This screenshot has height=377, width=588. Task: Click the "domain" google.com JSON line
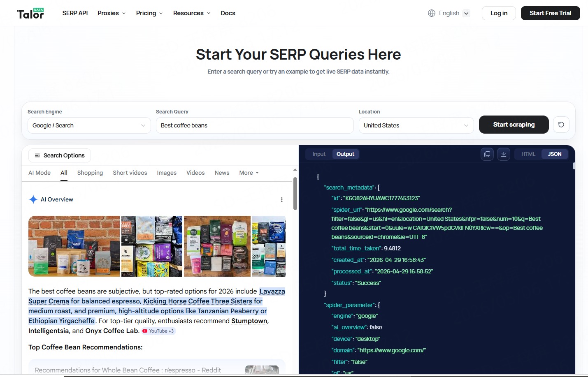click(x=379, y=350)
